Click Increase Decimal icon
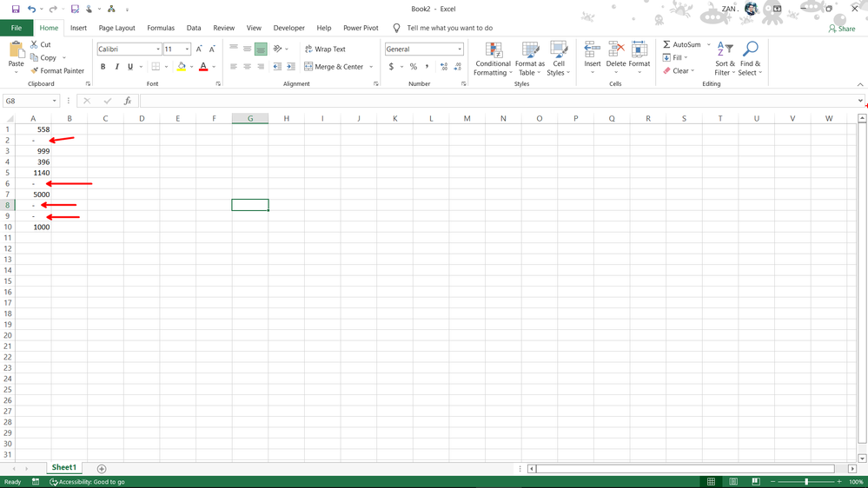Image resolution: width=868 pixels, height=488 pixels. point(444,66)
